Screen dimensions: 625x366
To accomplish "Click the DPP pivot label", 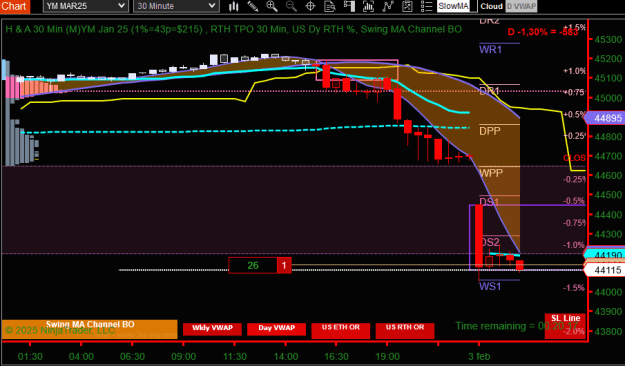I will [x=489, y=131].
